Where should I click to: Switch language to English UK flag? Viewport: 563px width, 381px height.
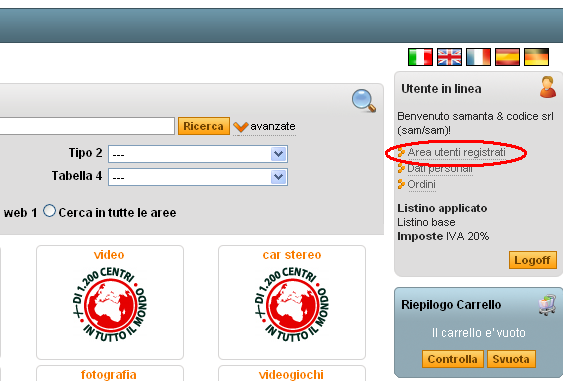click(x=449, y=57)
